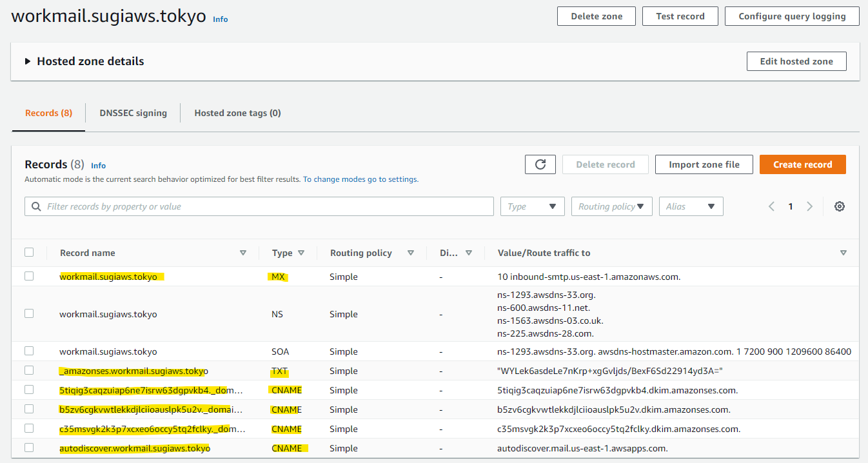Click name server ns-600.awsdns-11.net.
The image size is (868, 463).
544,308
